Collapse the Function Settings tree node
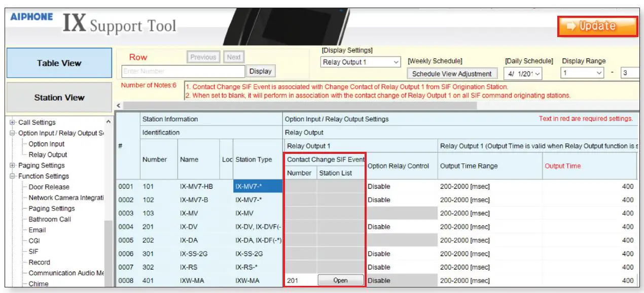This screenshot has width=644, height=293. (x=13, y=176)
